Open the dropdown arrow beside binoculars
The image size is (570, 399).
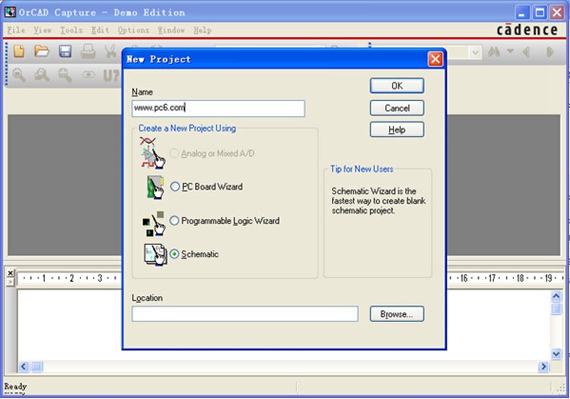tap(510, 51)
